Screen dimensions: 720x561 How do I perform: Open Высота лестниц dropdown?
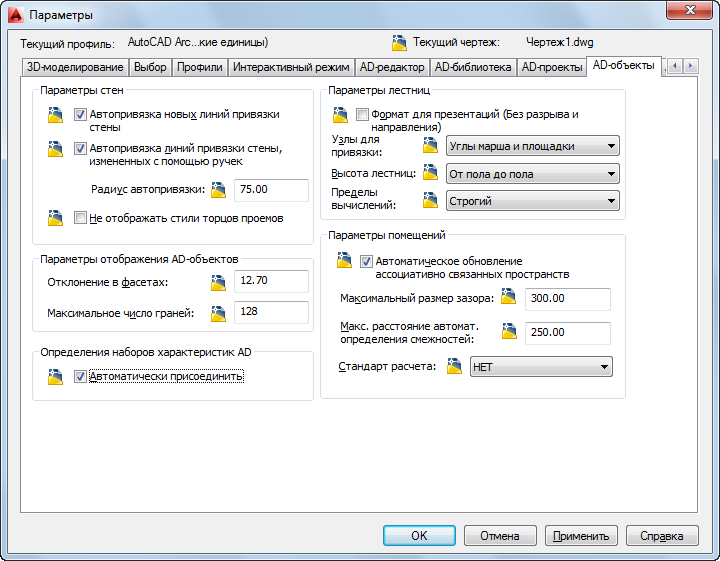[x=533, y=174]
